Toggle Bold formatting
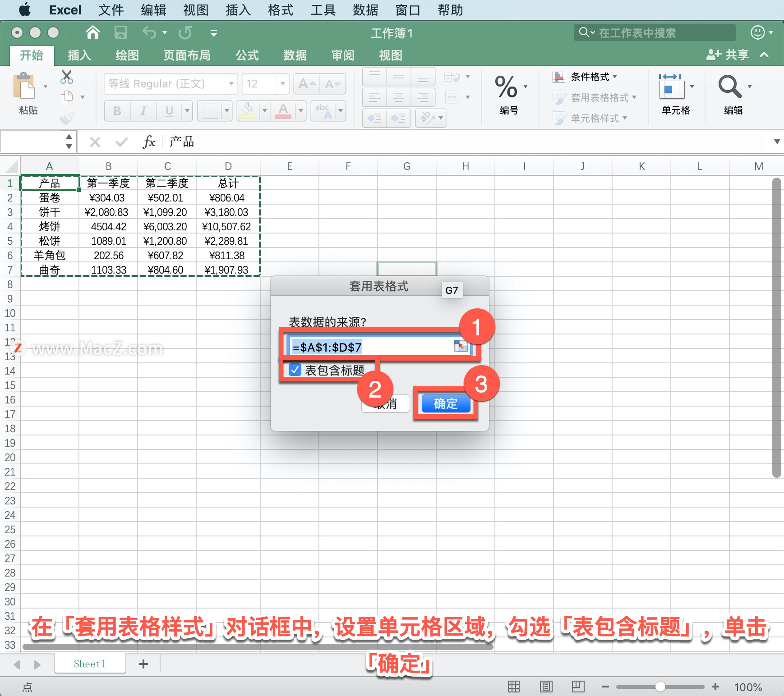Image resolution: width=784 pixels, height=696 pixels. [x=117, y=110]
